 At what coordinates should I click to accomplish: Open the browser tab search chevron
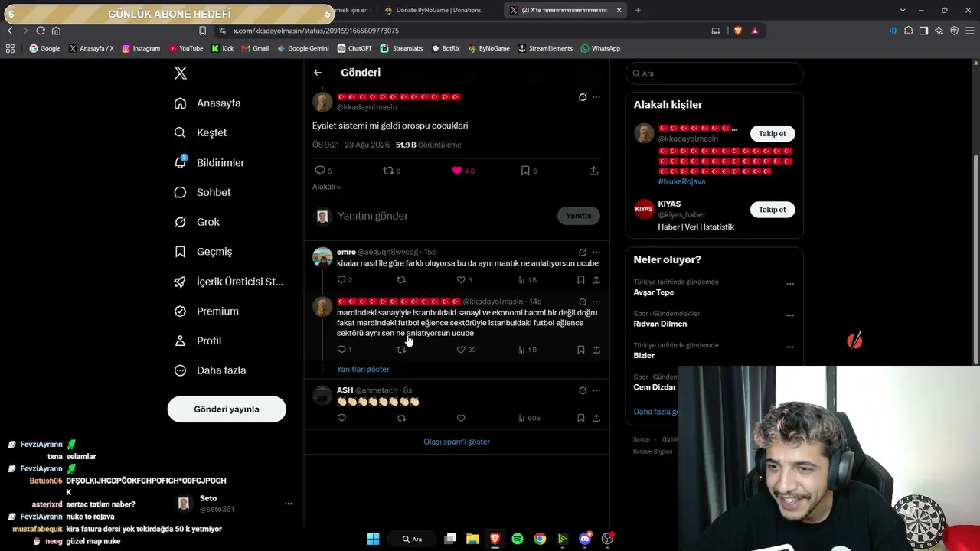(x=903, y=10)
